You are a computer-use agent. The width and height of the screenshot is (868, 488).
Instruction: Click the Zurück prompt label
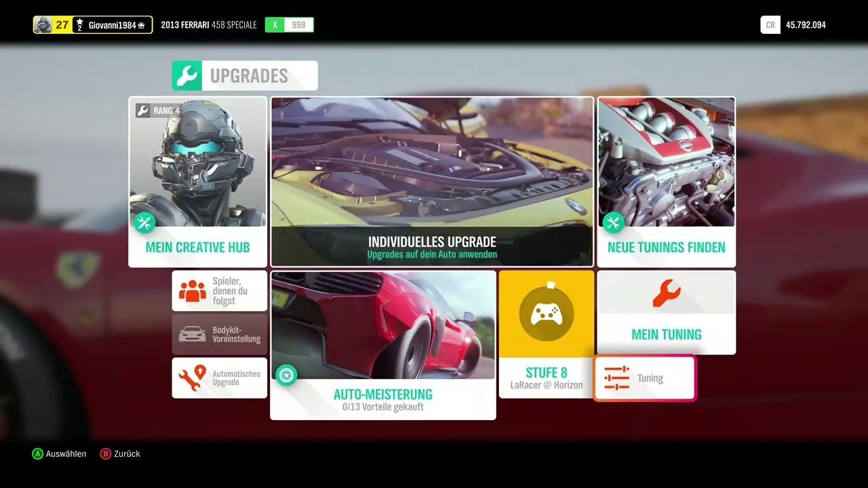point(127,453)
